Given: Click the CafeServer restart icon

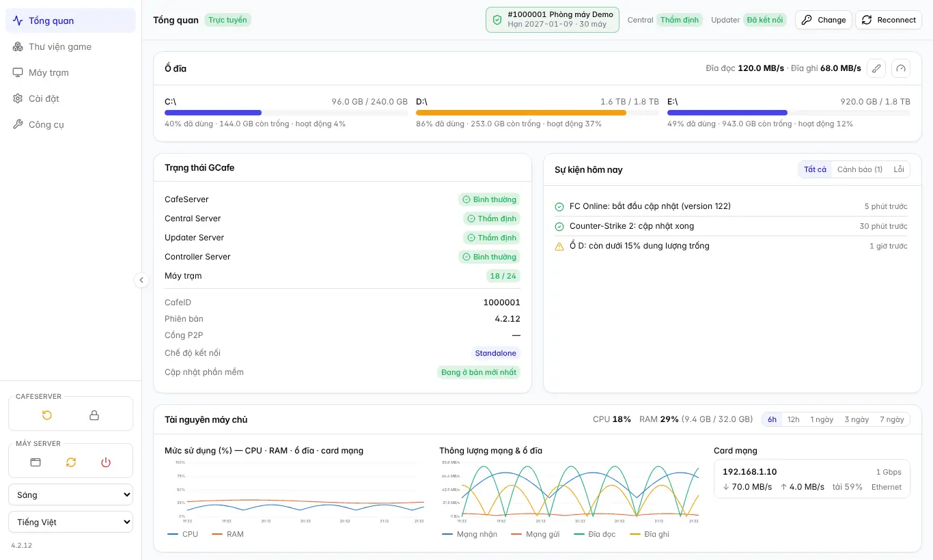Looking at the screenshot, I should 46,415.
